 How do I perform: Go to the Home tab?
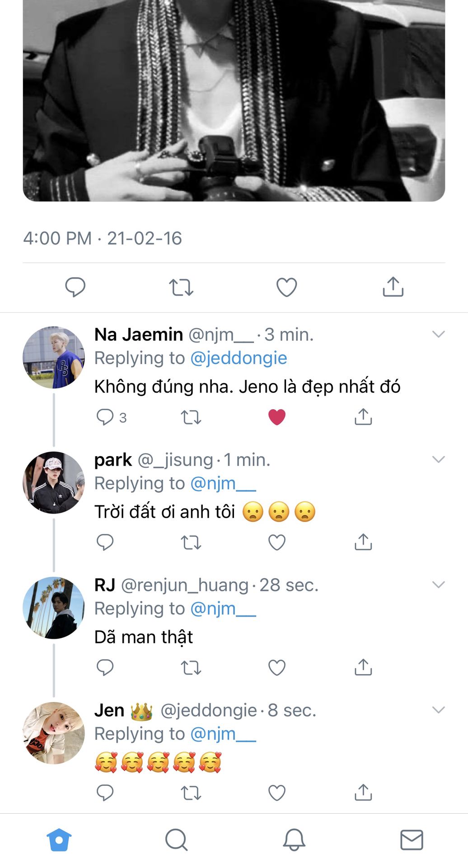[x=59, y=840]
